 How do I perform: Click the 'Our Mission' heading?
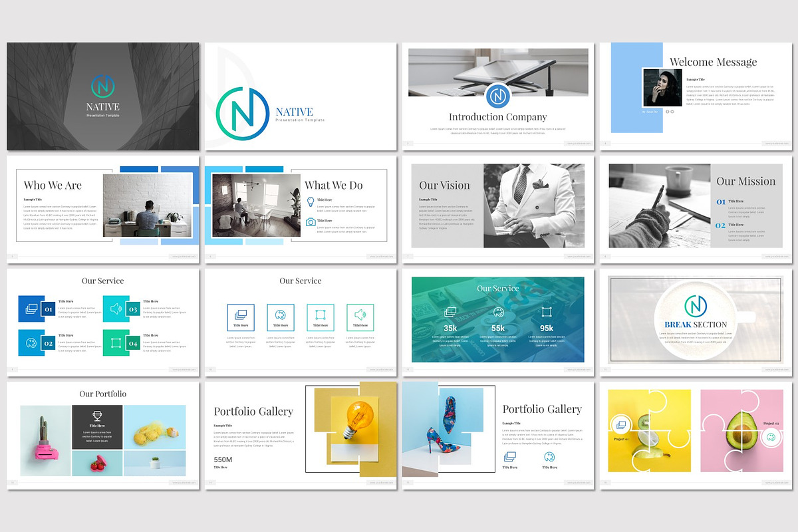746,181
